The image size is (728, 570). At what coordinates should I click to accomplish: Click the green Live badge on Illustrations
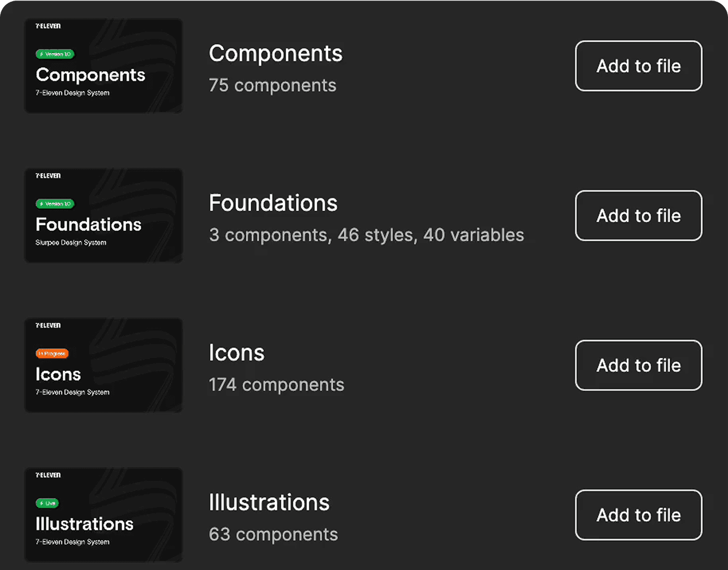pyautogui.click(x=47, y=503)
